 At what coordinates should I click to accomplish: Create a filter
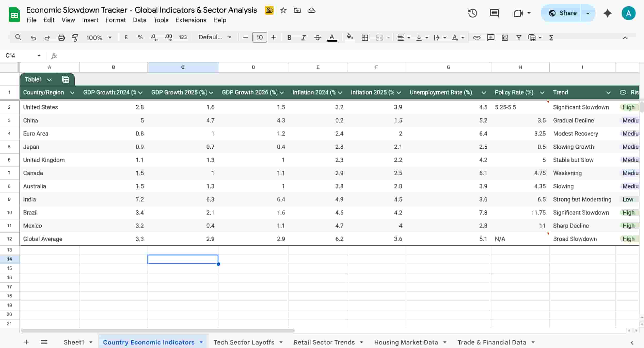click(x=519, y=38)
